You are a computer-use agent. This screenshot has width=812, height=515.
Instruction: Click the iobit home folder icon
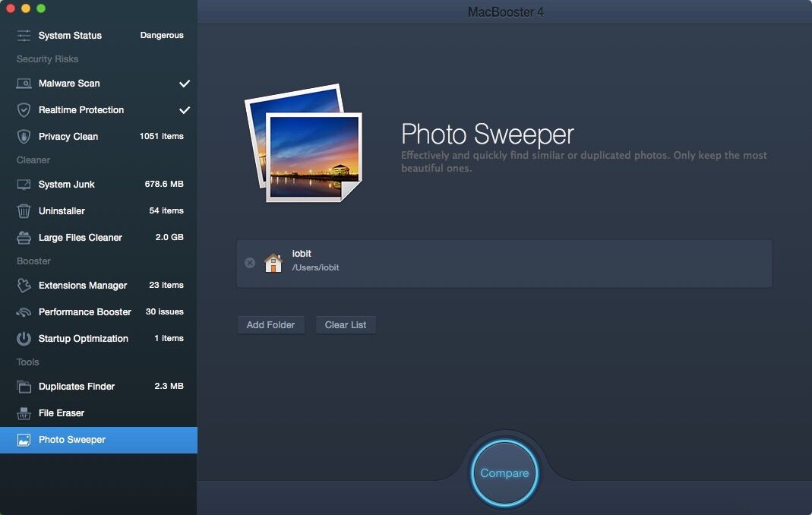[273, 263]
